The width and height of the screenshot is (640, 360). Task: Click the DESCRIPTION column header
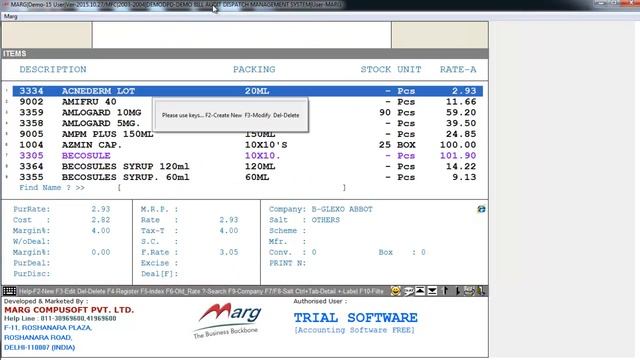point(53,69)
